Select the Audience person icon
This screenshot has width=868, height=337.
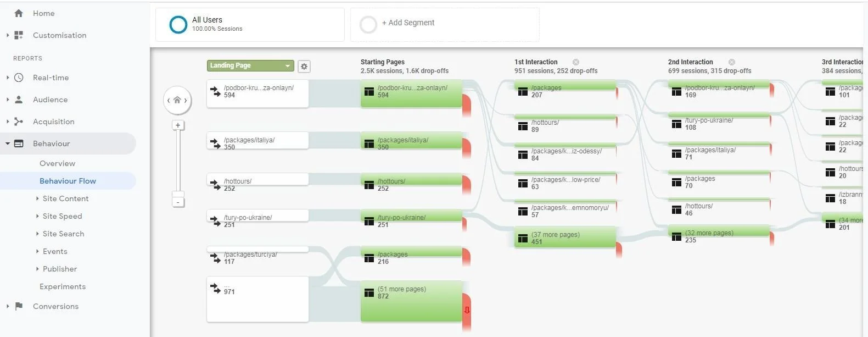[20, 100]
